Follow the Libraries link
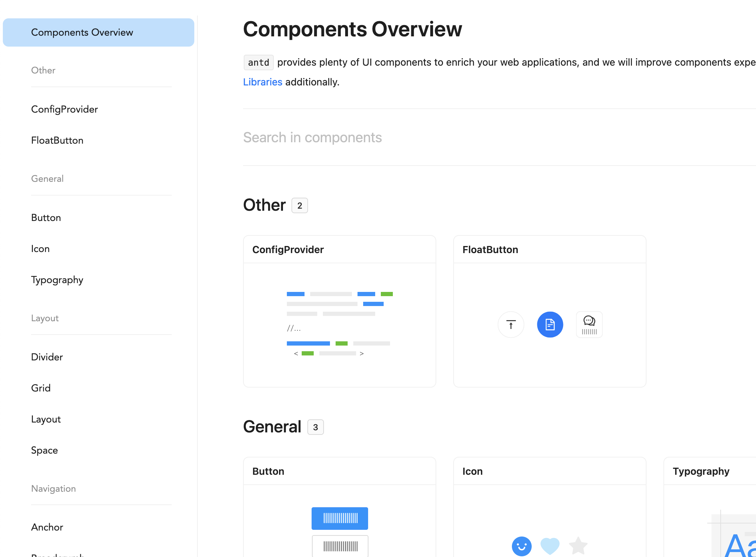The width and height of the screenshot is (756, 557). click(x=262, y=82)
